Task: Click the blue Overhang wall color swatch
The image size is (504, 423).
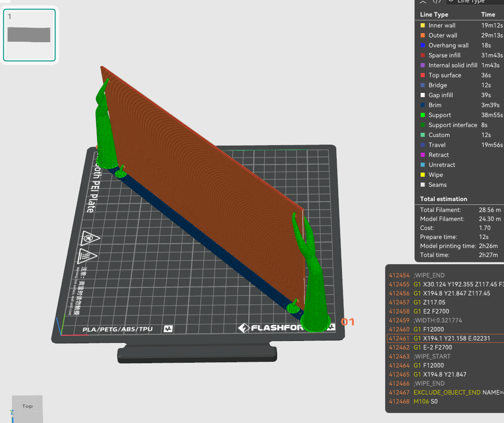Action: coord(423,46)
